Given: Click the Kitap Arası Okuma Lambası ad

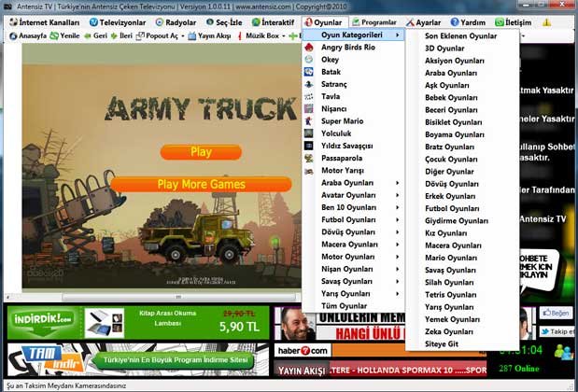Looking at the screenshot, I should (x=168, y=318).
